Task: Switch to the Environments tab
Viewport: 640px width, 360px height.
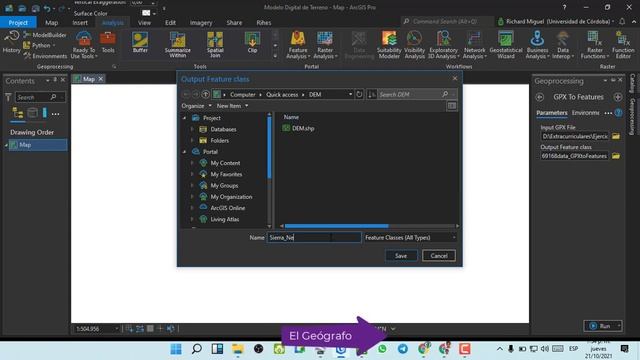Action: pyautogui.click(x=585, y=113)
